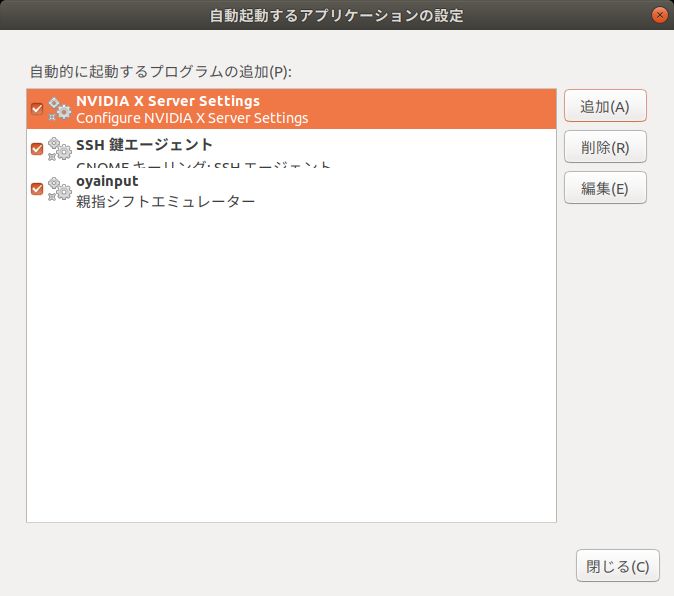
Task: Click the blank area of the program list
Action: coord(290,370)
